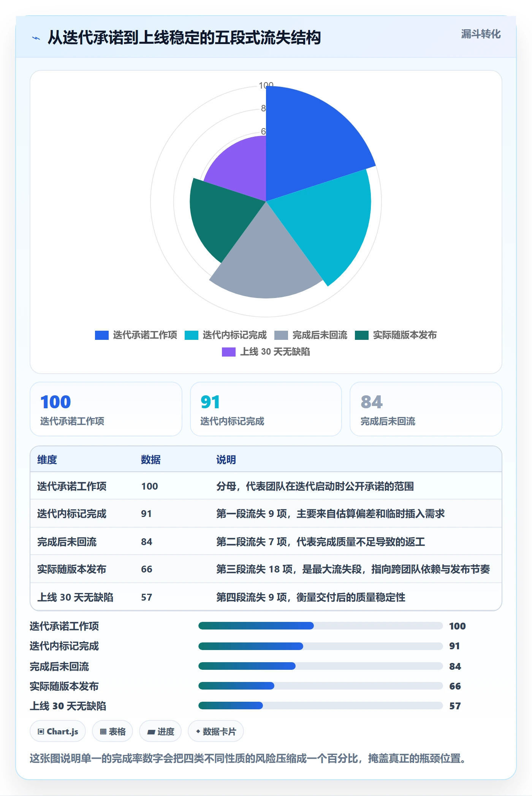This screenshot has width=532, height=796.
Task: Click the square icon in Chart.js chip
Action: click(41, 732)
